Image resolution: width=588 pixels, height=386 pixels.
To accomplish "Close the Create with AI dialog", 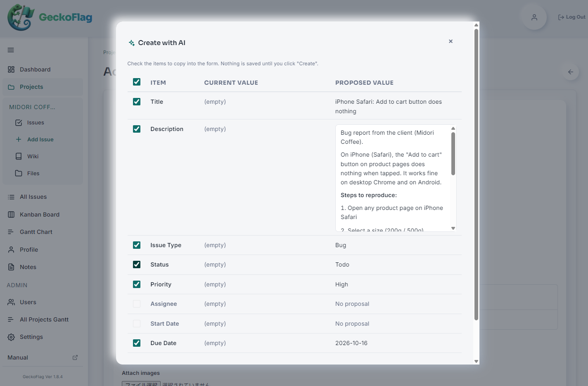I will pos(450,41).
